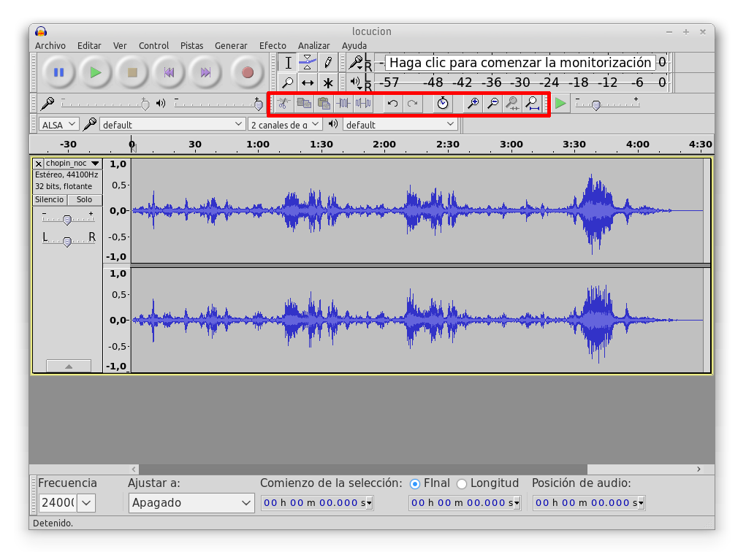This screenshot has width=746, height=560.
Task: Click the Zoom In magnifier
Action: pos(473,103)
